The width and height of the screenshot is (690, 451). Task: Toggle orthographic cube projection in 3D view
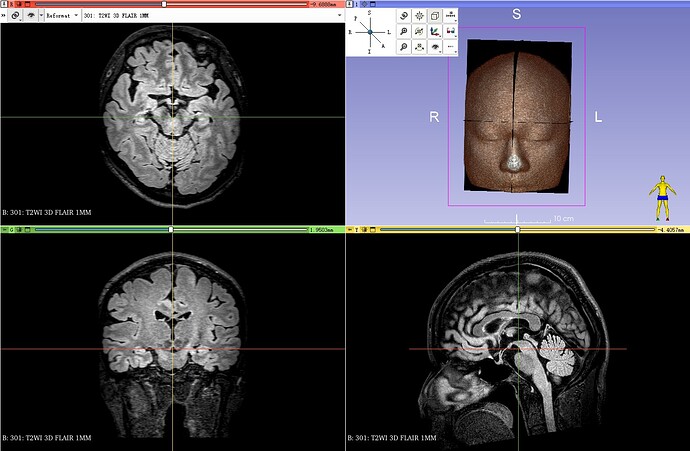(x=435, y=16)
